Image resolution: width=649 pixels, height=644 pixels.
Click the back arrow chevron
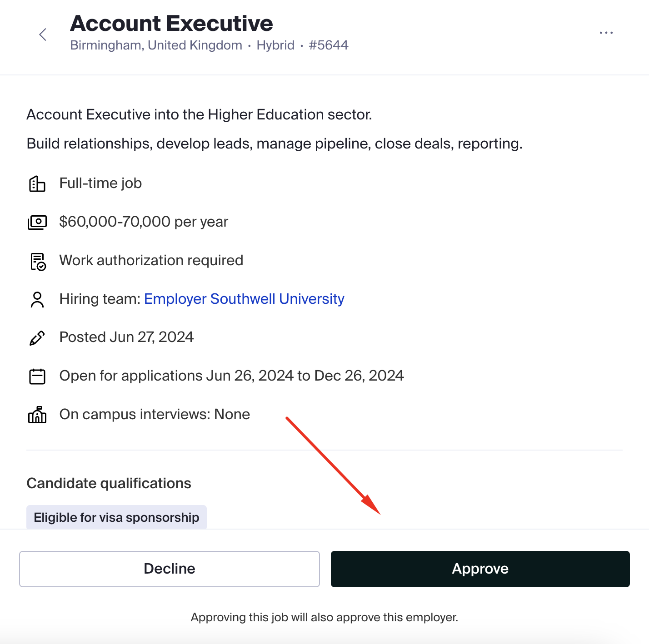pos(43,35)
